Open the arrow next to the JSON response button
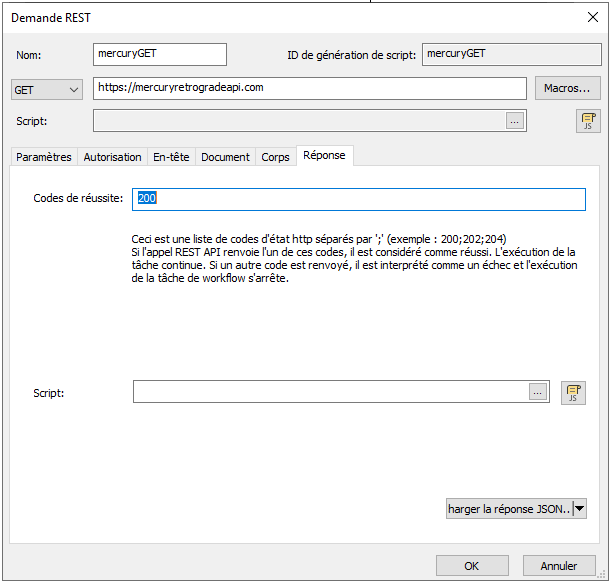The width and height of the screenshot is (611, 582). pos(580,509)
